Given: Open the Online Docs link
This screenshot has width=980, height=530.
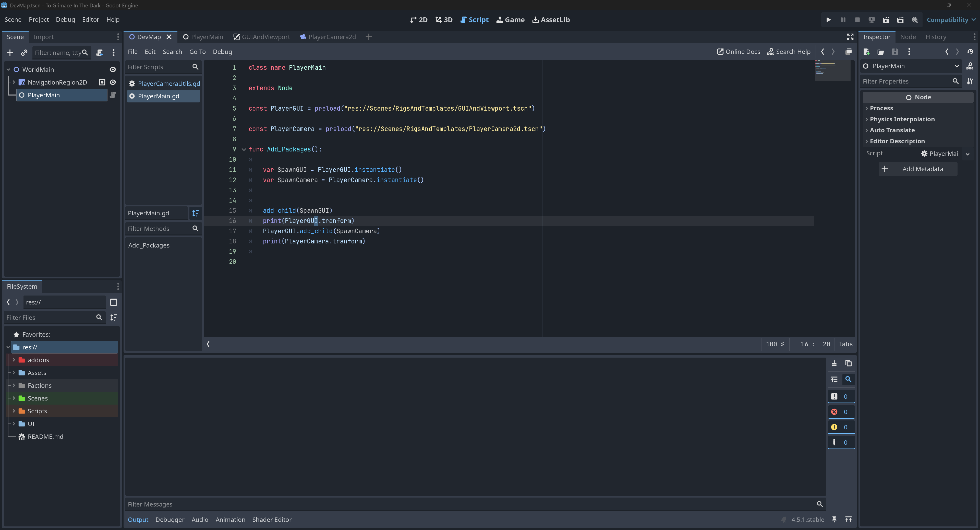Looking at the screenshot, I should coord(738,52).
